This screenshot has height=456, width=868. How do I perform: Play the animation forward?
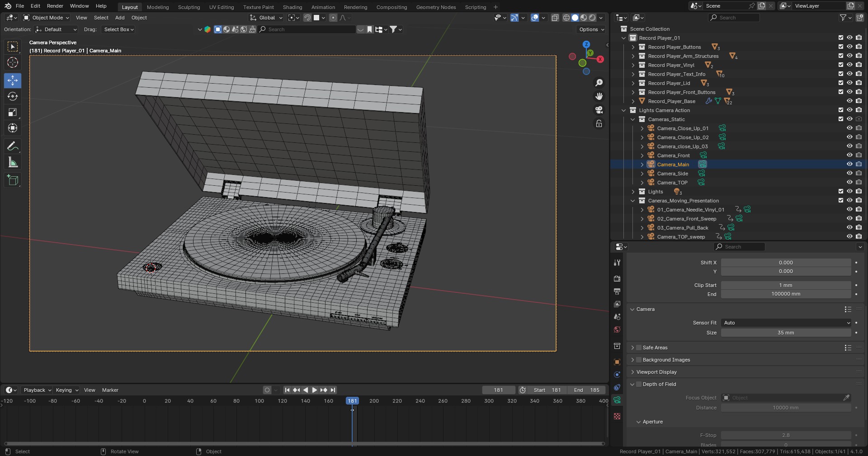coord(315,390)
